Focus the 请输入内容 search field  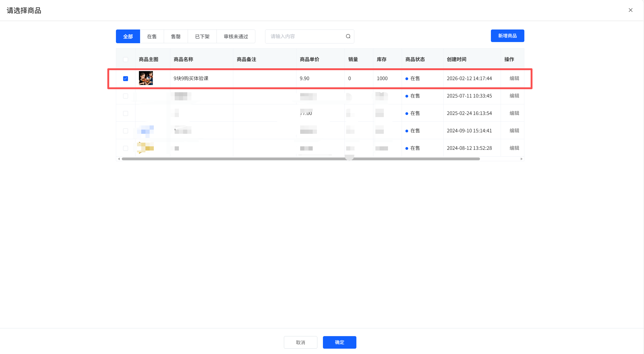[x=305, y=36]
